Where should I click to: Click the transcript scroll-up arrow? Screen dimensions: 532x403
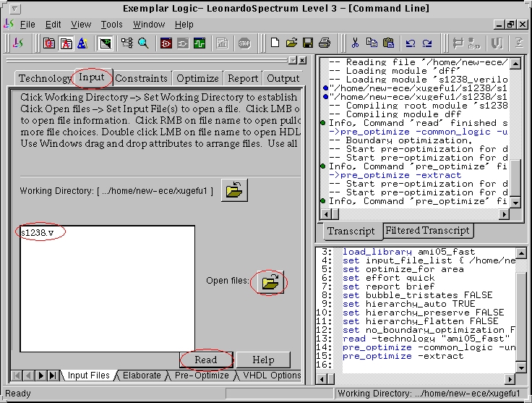515,64
